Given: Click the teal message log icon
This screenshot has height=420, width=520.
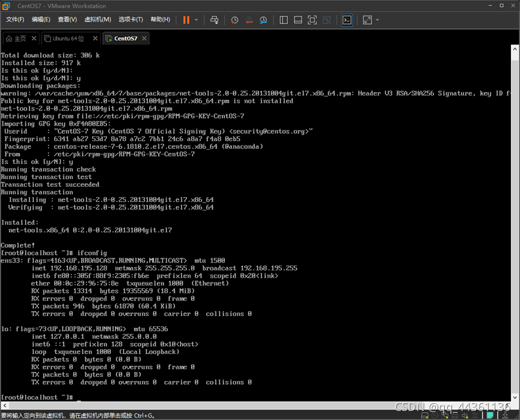Looking at the screenshot, I should click(x=490, y=415).
